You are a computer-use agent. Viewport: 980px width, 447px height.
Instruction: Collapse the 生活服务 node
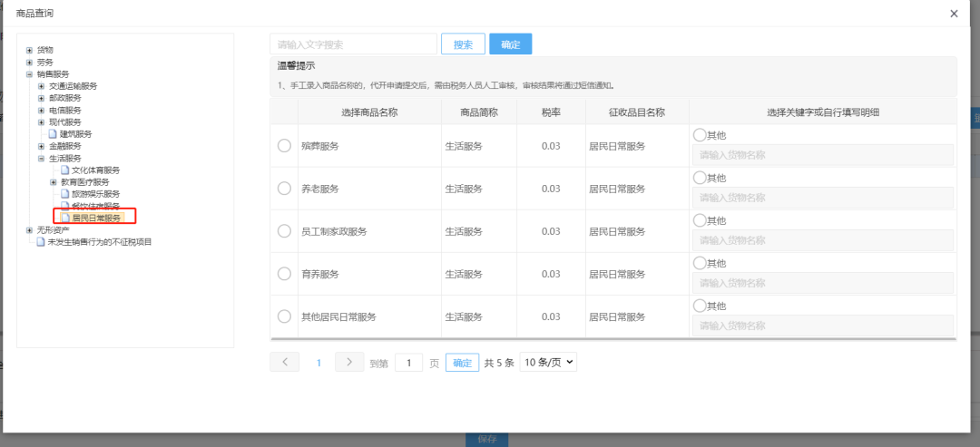coord(41,159)
